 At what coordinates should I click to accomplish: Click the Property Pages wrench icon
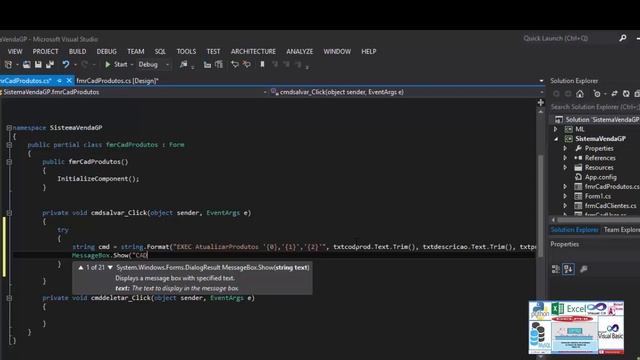(x=584, y=269)
